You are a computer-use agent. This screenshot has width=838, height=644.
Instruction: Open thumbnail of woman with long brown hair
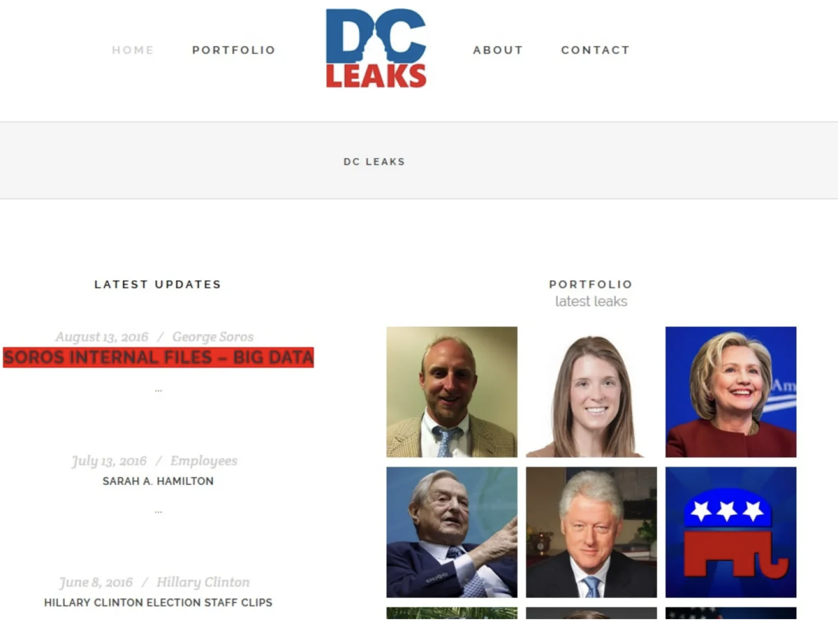click(x=591, y=392)
